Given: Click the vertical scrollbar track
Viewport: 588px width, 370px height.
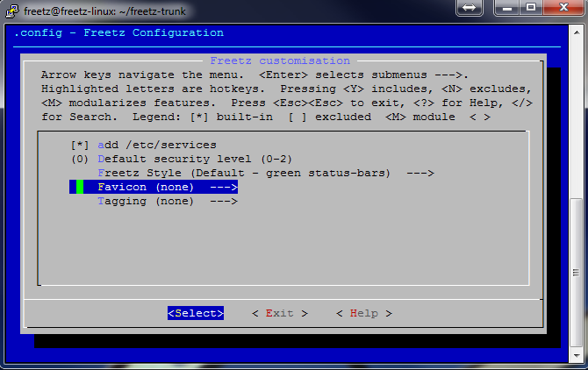Looking at the screenshot, I should (x=576, y=132).
